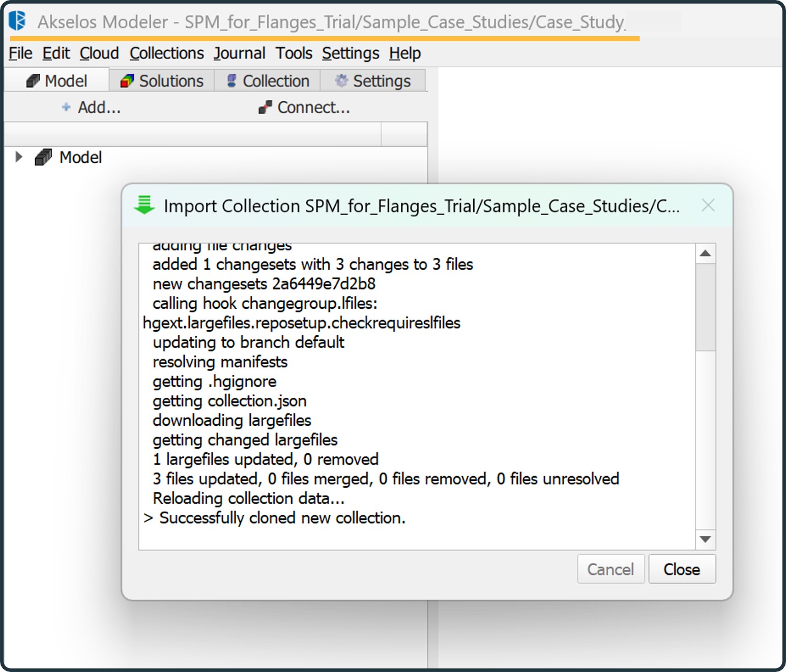
Task: Click the Model tab cube icon
Action: coord(33,81)
